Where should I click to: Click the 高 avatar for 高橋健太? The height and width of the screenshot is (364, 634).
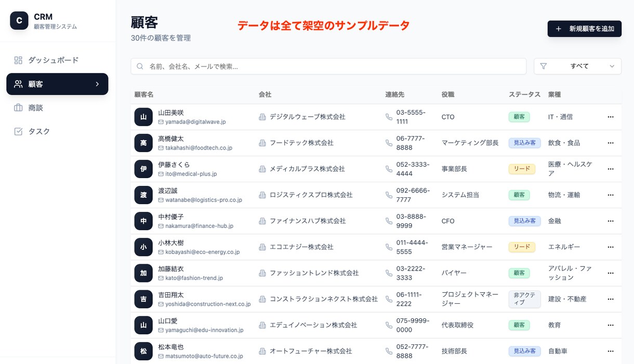pos(143,143)
